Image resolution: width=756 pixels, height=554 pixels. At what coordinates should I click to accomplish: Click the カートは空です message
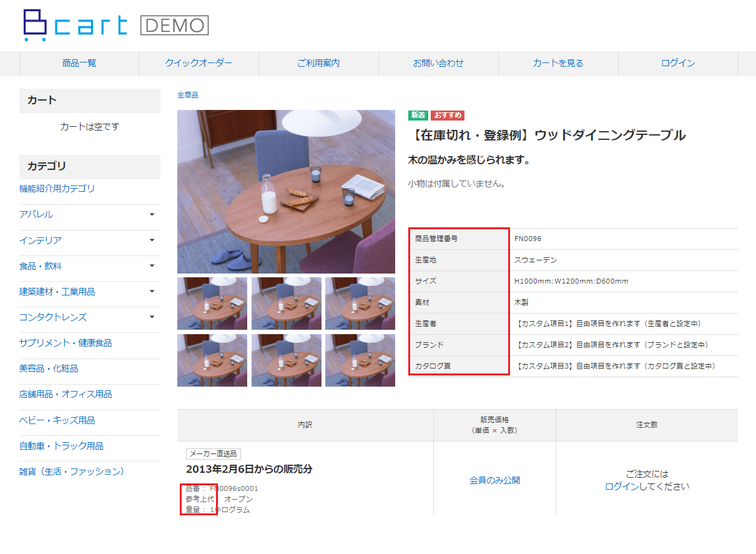(89, 127)
